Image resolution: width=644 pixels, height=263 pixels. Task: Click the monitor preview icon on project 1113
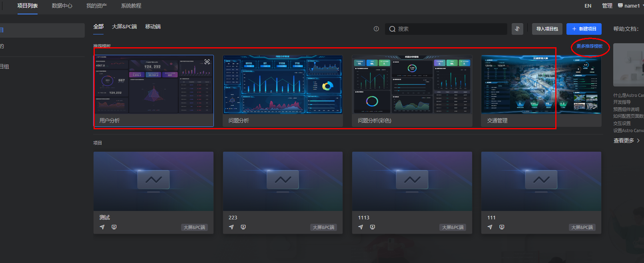point(373,227)
